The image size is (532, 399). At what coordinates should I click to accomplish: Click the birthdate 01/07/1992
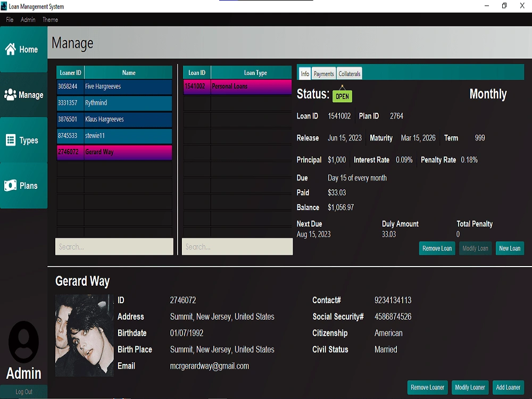(x=187, y=333)
